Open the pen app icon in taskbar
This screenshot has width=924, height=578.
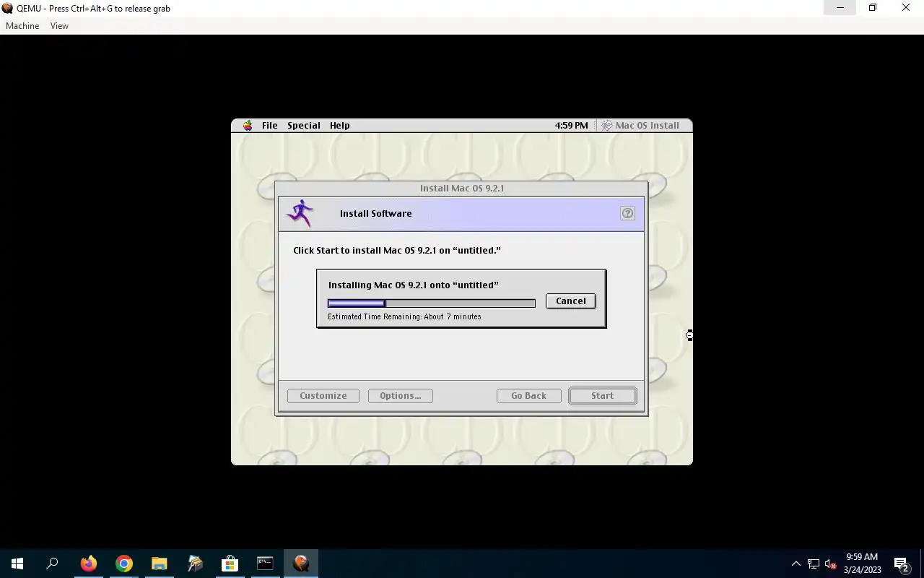pyautogui.click(x=195, y=564)
